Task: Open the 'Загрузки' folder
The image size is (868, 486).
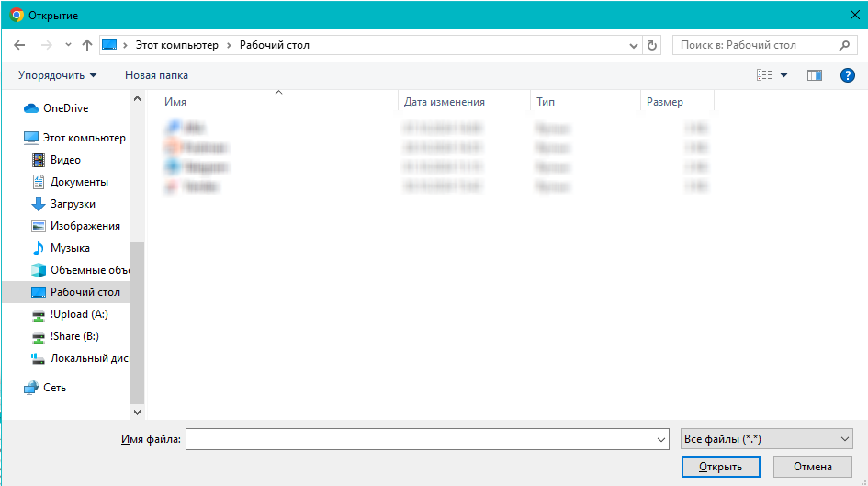Action: pos(73,204)
